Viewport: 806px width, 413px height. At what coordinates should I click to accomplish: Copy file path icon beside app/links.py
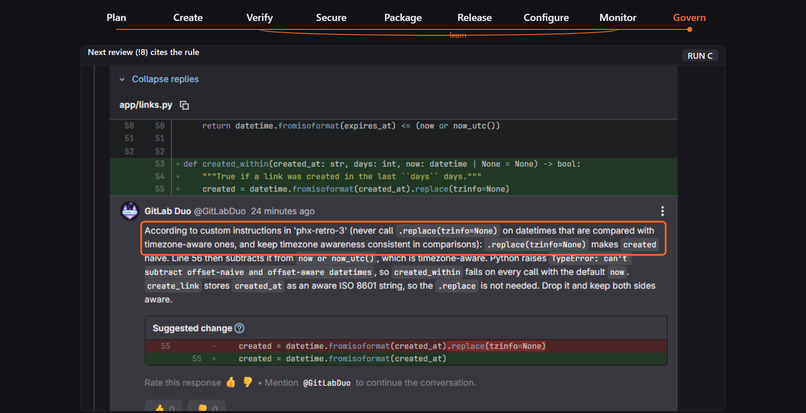[184, 105]
